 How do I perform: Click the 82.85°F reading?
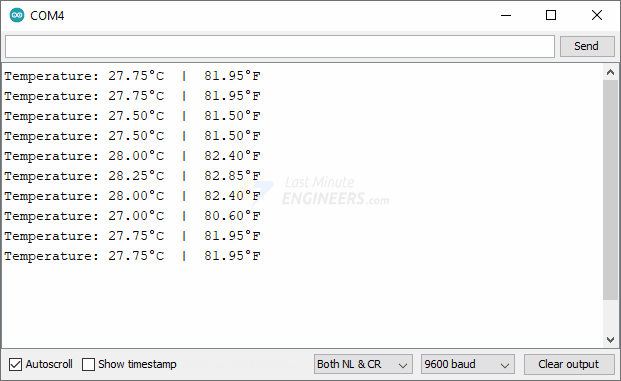[x=232, y=176]
